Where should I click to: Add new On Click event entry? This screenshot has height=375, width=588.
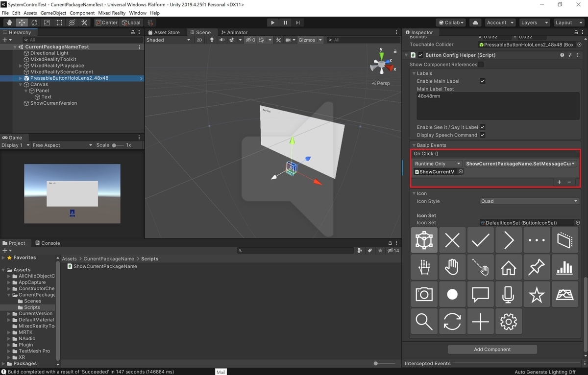(x=559, y=182)
